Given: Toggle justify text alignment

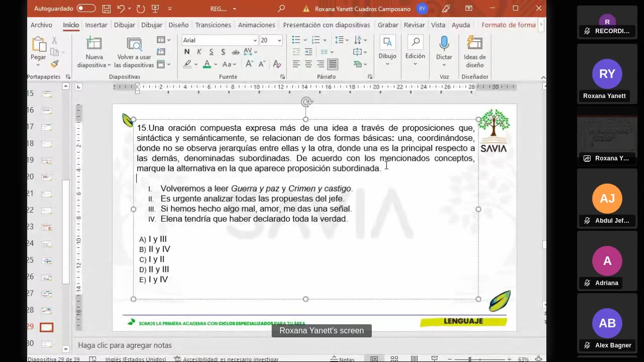Looking at the screenshot, I should pos(333,64).
